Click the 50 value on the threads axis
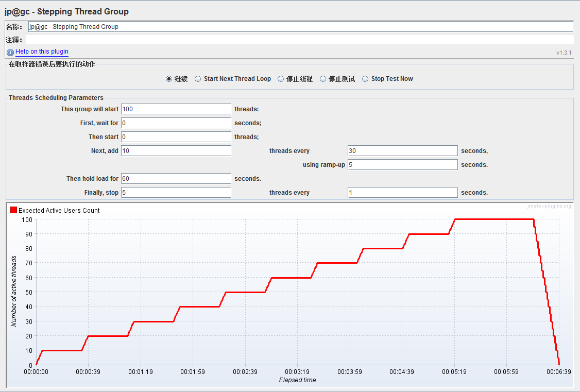Viewport: 580px width, 392px height. click(29, 292)
